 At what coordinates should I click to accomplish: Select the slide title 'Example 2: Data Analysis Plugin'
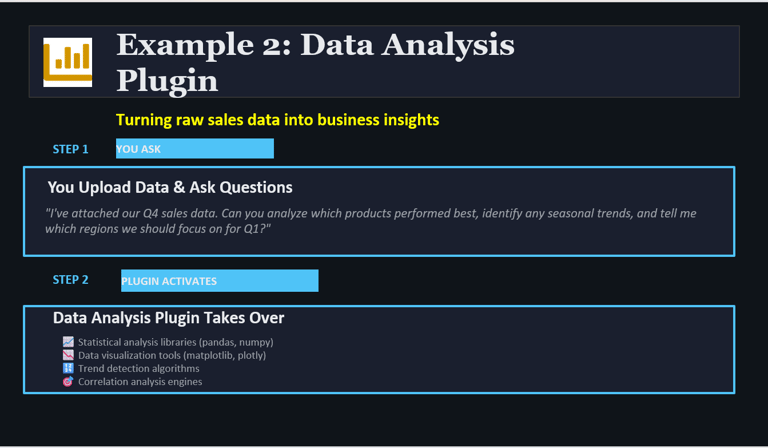click(315, 61)
